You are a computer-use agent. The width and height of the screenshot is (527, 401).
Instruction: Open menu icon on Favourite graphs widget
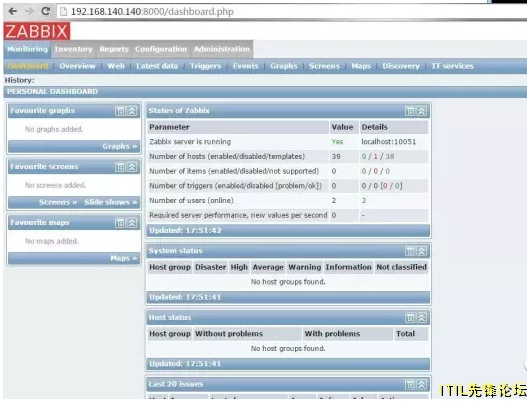[120, 111]
